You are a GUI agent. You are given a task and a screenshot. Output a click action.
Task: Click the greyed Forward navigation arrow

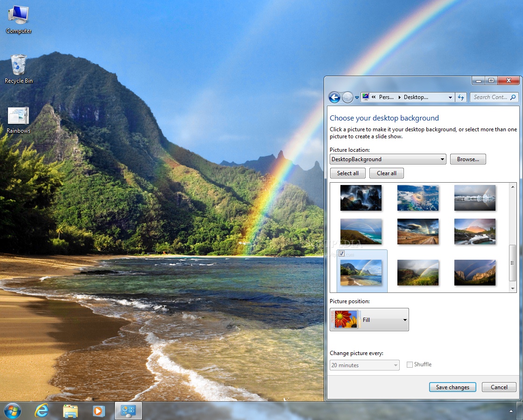[347, 98]
